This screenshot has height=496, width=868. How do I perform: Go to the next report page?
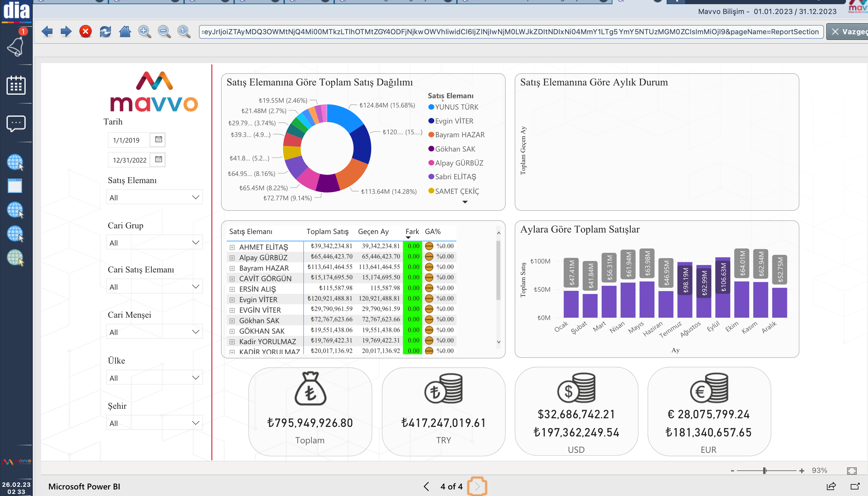pyautogui.click(x=477, y=486)
